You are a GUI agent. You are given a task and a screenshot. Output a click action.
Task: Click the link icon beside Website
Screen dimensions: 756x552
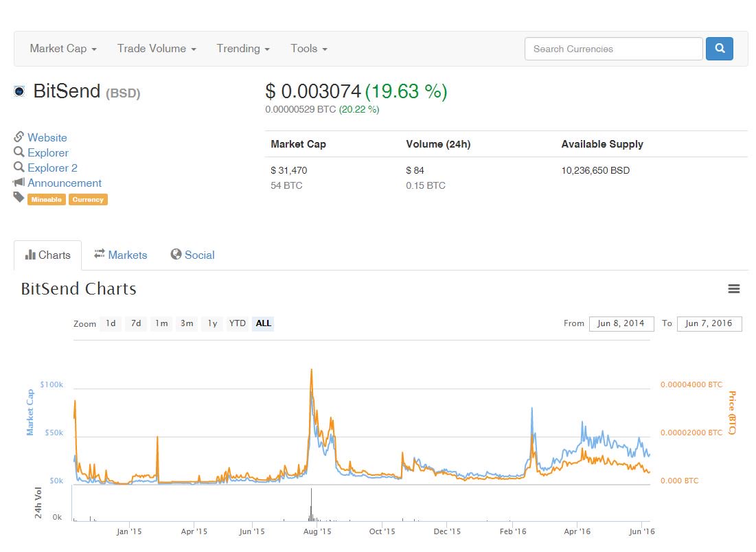click(x=19, y=137)
